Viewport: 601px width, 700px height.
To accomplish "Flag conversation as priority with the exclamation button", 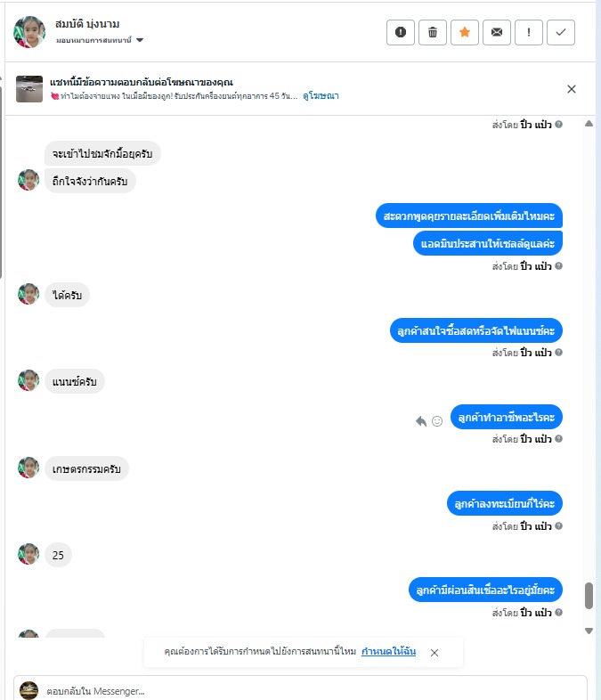I will click(529, 32).
